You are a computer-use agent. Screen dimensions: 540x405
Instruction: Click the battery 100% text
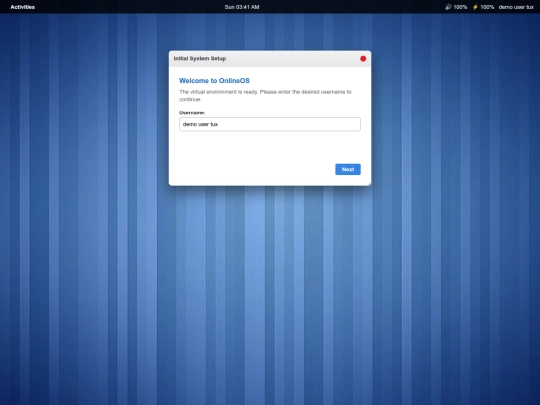487,7
